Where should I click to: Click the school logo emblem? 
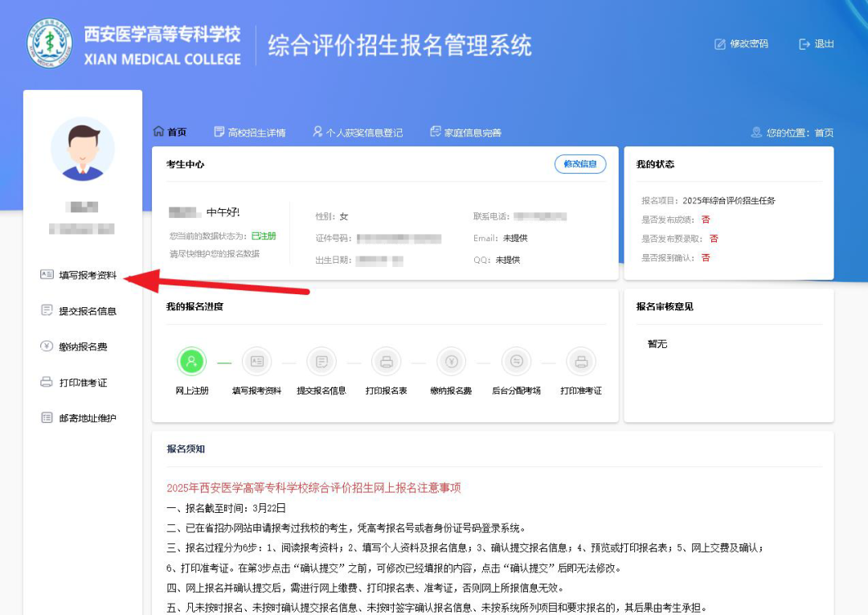[50, 45]
